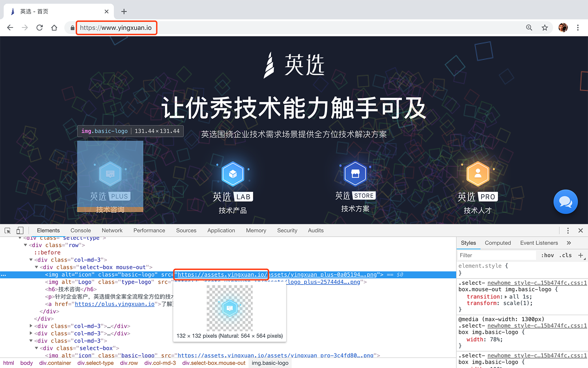Viewport: 588px width, 368px height.
Task: Close the 英选 - 首页 tab
Action: coord(107,11)
